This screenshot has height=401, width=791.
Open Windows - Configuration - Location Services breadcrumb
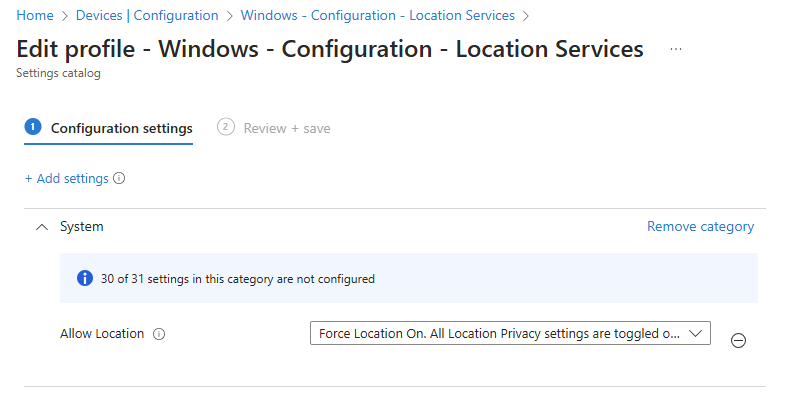[378, 15]
